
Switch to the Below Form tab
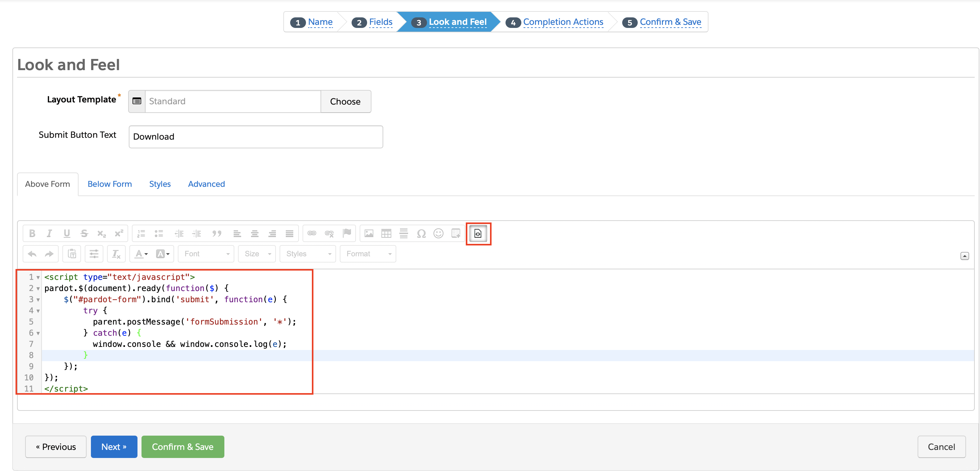click(x=110, y=184)
